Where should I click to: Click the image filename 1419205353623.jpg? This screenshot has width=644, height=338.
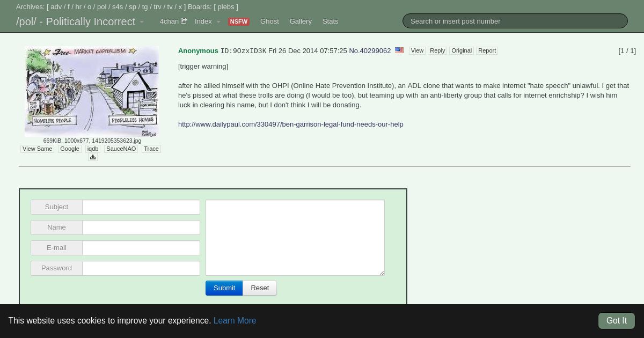pos(116,141)
